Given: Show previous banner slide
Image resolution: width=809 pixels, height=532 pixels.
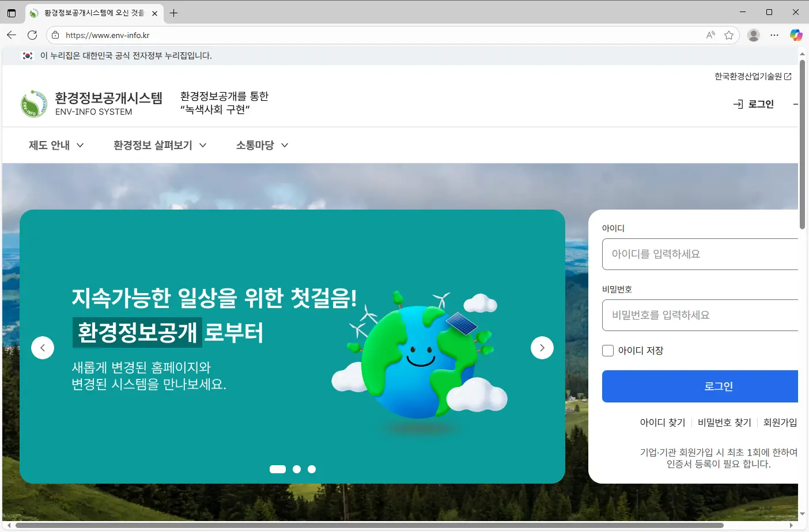Looking at the screenshot, I should click(x=43, y=348).
